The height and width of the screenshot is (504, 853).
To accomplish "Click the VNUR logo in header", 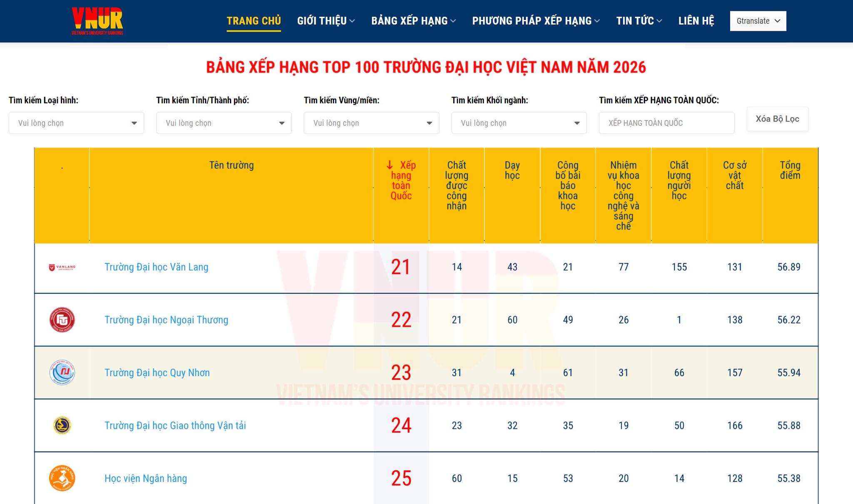I will (x=97, y=21).
